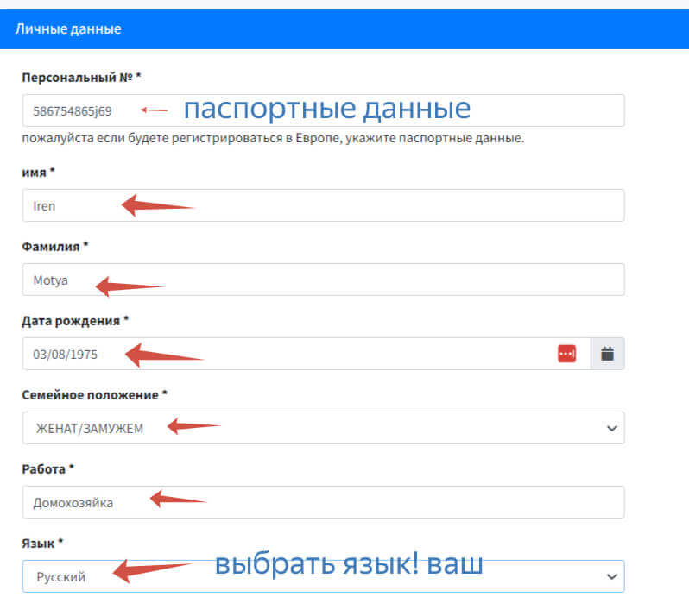This screenshot has width=689, height=616.
Task: Click the blue выбрать язык annotation text
Action: [348, 564]
